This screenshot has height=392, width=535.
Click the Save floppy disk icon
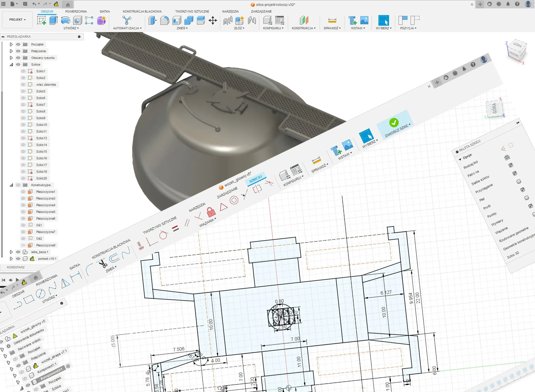click(x=25, y=4)
